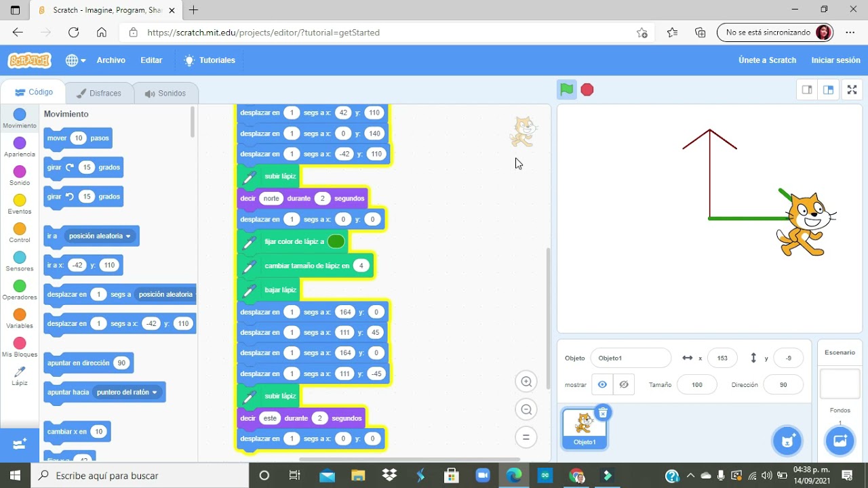Click the sprite x position field
Viewport: 868px width, 488px height.
pyautogui.click(x=722, y=358)
